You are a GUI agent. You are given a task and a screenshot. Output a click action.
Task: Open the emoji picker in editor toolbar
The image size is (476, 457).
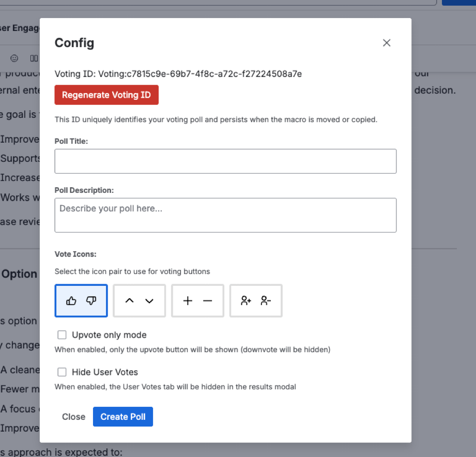tap(14, 58)
